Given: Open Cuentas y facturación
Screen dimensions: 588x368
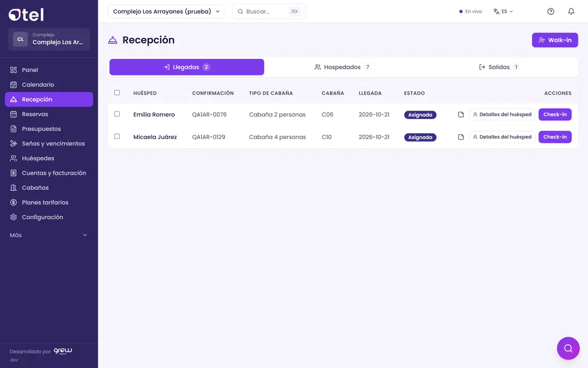Looking at the screenshot, I should 49,173.
